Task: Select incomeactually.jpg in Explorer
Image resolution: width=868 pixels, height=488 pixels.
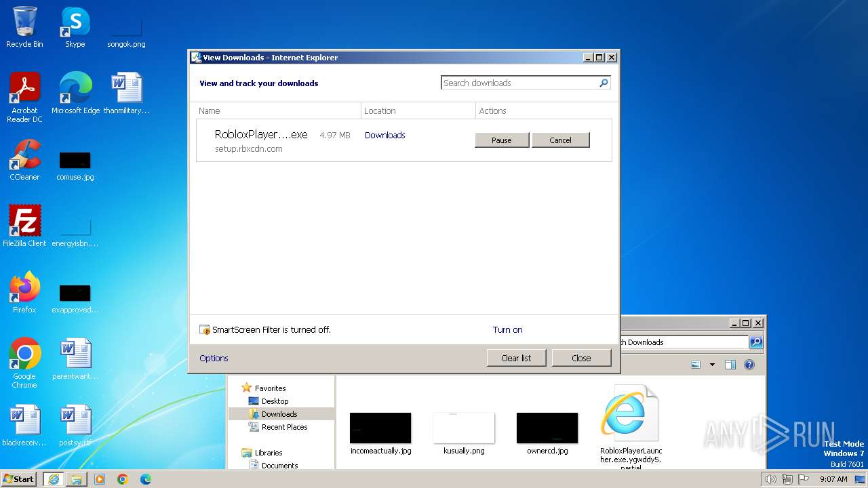Action: (x=380, y=433)
